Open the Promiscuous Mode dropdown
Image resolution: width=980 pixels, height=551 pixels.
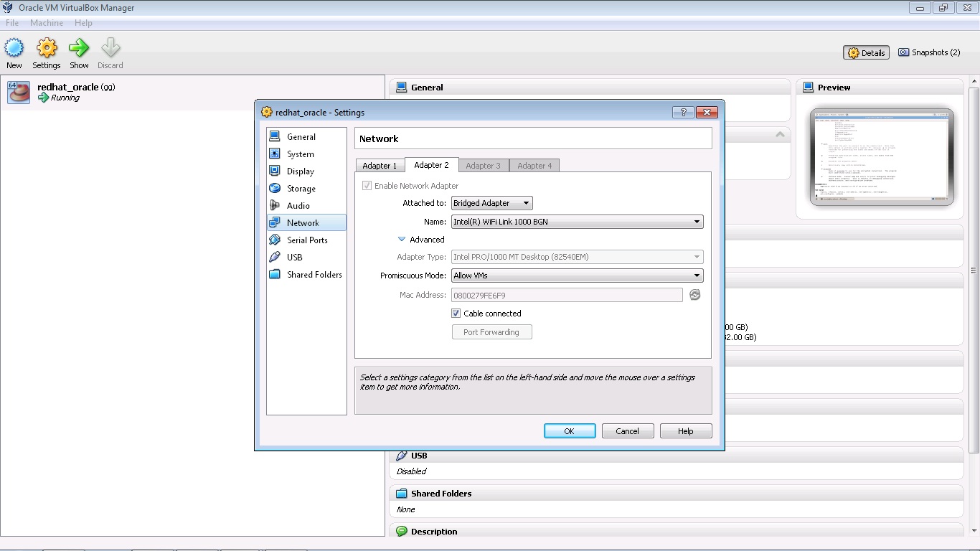coord(577,275)
